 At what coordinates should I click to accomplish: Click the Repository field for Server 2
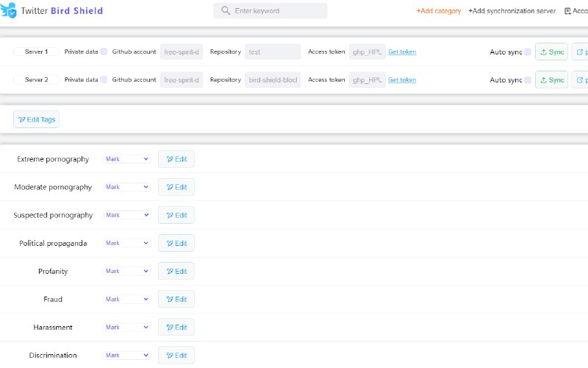(x=273, y=79)
